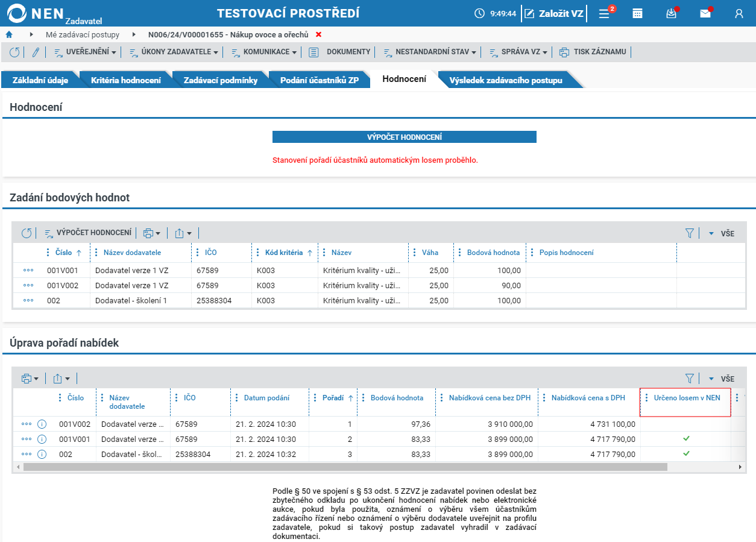Open Nabídková cena s DPH column menu
The image size is (756, 542).
[x=544, y=398]
